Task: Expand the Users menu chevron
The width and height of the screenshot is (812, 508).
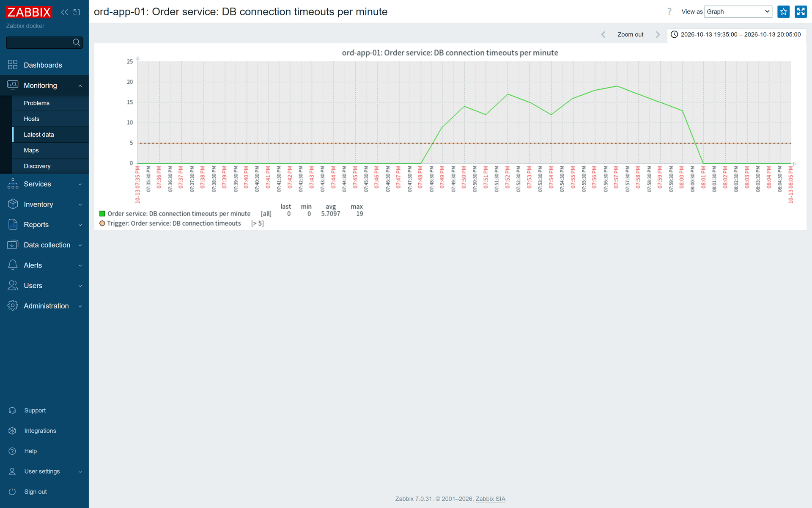Action: [x=80, y=286]
